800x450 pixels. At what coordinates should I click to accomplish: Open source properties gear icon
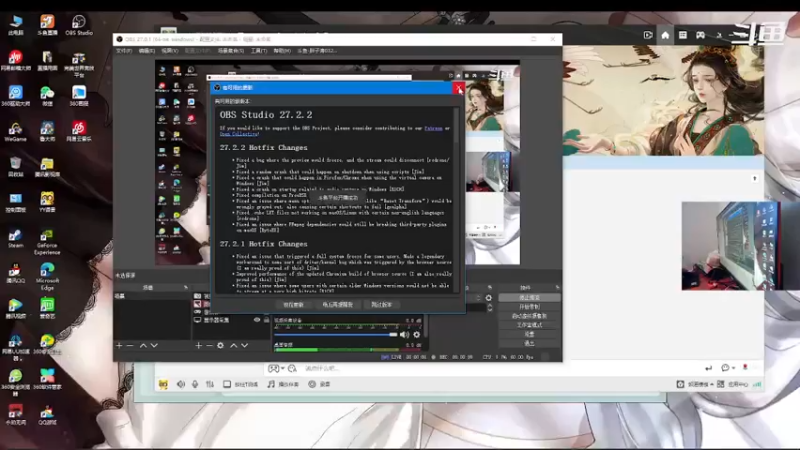click(x=220, y=345)
